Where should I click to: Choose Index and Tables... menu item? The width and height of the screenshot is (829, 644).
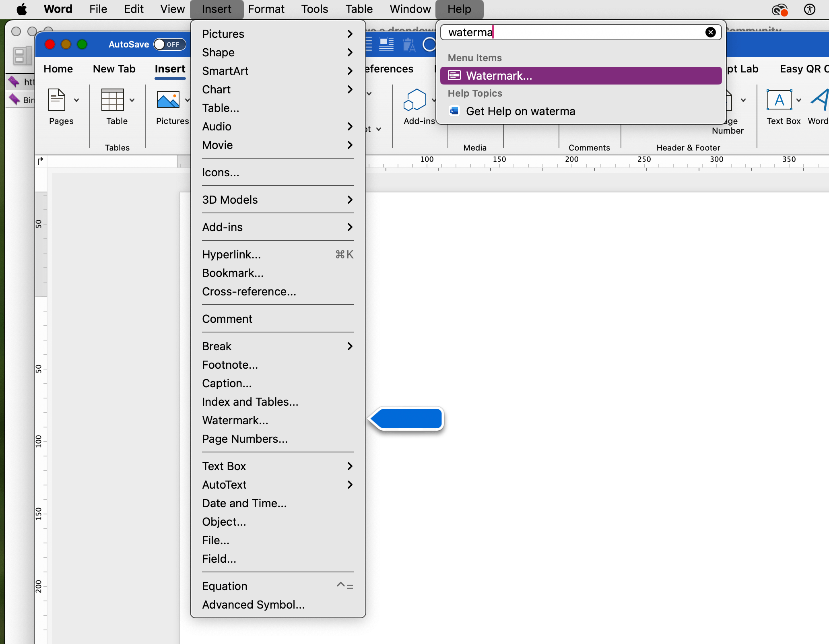pos(278,402)
